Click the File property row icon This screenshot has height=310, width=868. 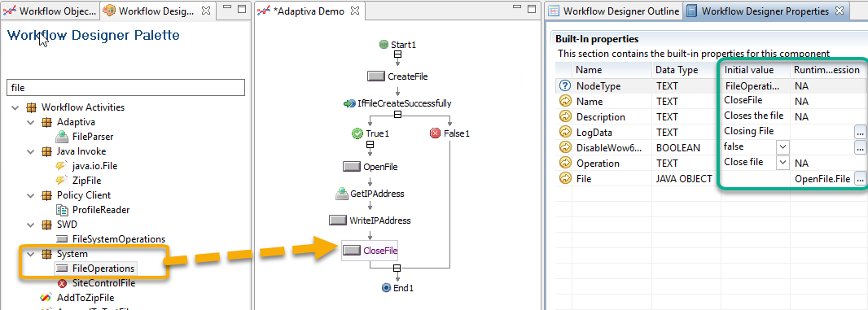coord(564,179)
